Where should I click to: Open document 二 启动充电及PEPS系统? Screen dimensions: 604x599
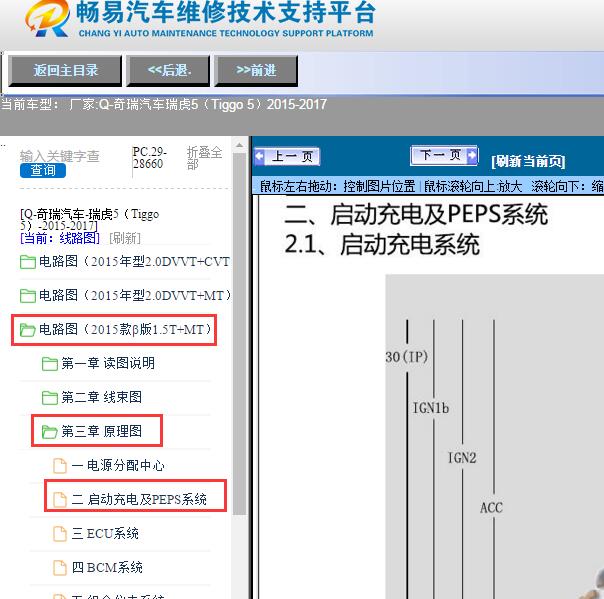[130, 499]
